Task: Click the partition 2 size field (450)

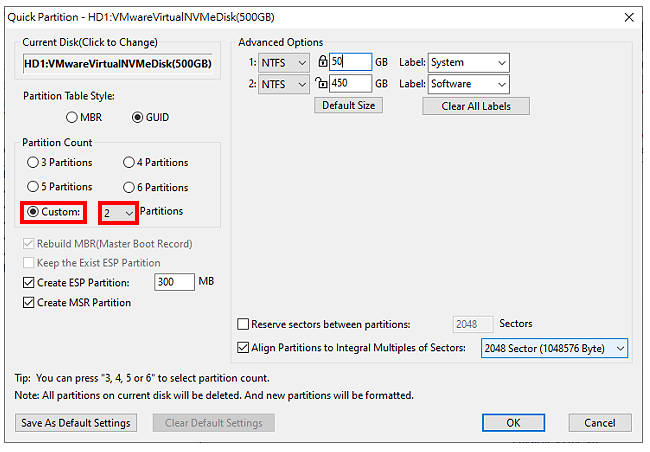Action: tap(350, 83)
